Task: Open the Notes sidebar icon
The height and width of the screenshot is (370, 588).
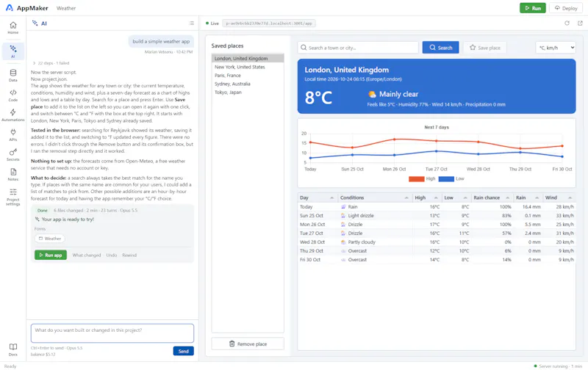Action: click(13, 175)
